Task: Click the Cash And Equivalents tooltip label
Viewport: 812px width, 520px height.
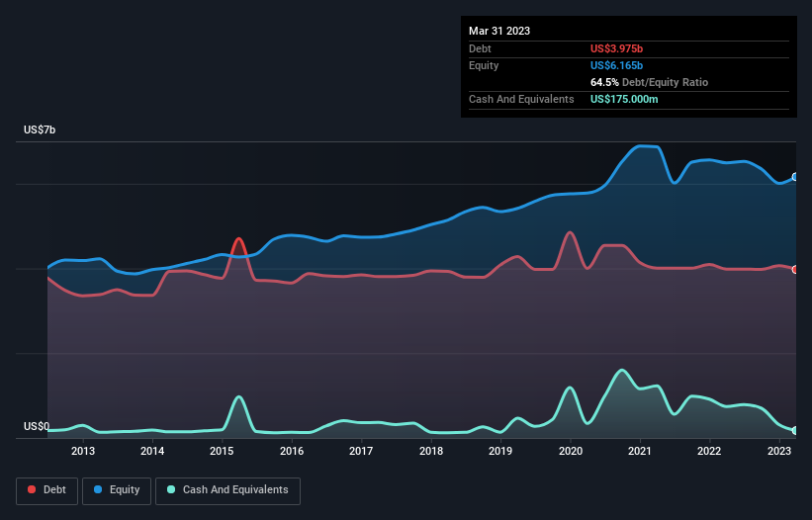Action: tap(521, 99)
